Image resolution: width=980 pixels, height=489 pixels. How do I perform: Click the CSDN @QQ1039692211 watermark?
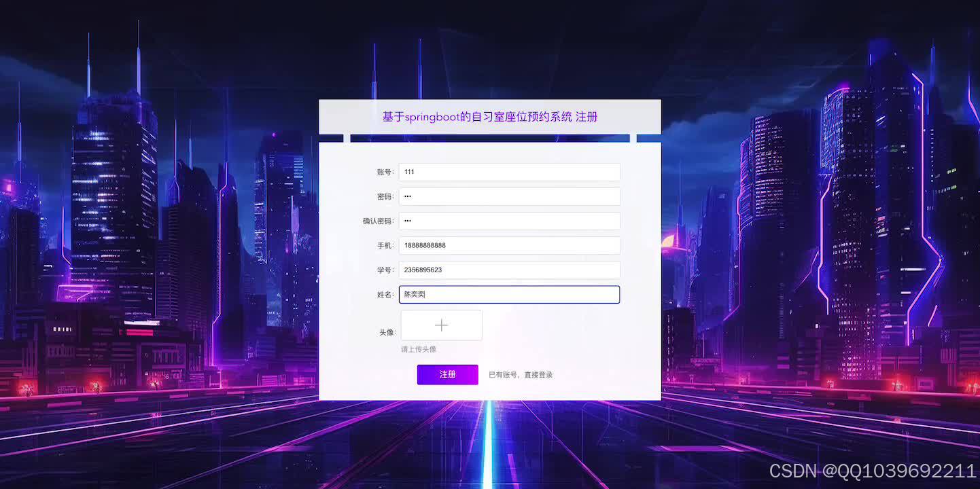pos(873,471)
